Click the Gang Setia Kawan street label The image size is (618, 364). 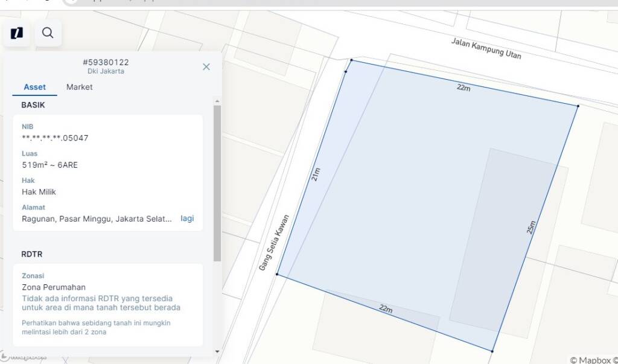pyautogui.click(x=275, y=243)
